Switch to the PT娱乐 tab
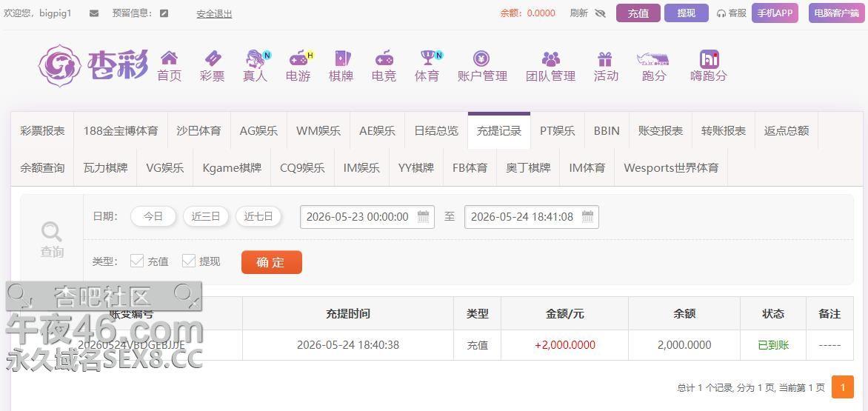868x411 pixels. click(558, 131)
